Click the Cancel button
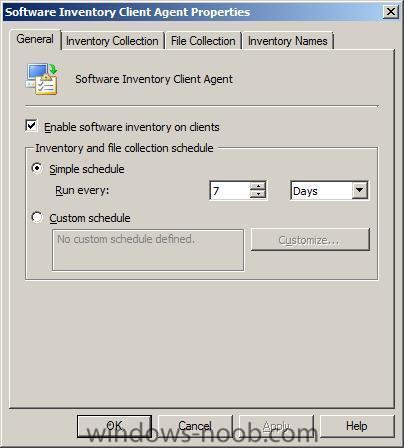Image resolution: width=404 pixels, height=448 pixels. point(195,426)
